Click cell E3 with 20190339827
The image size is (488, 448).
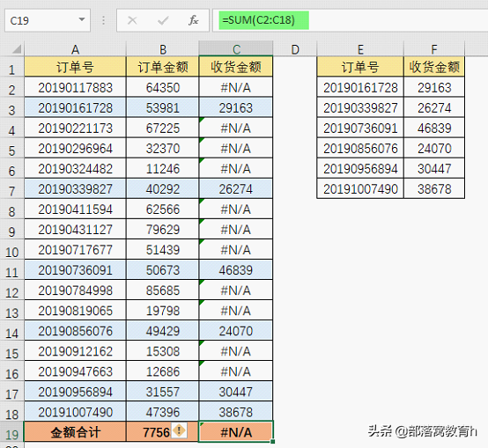360,107
